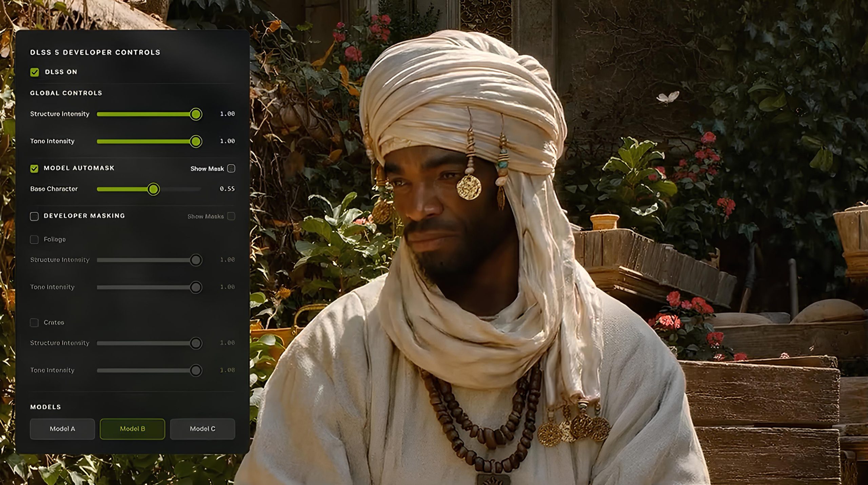The height and width of the screenshot is (485, 868).
Task: Switch to Model C
Action: click(202, 429)
